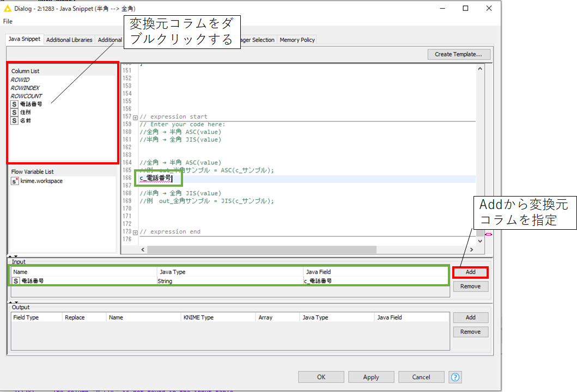The image size is (577, 392).
Task: Click comment line 160 '//全角 → 半角 ASC(value)'
Action: point(180,132)
